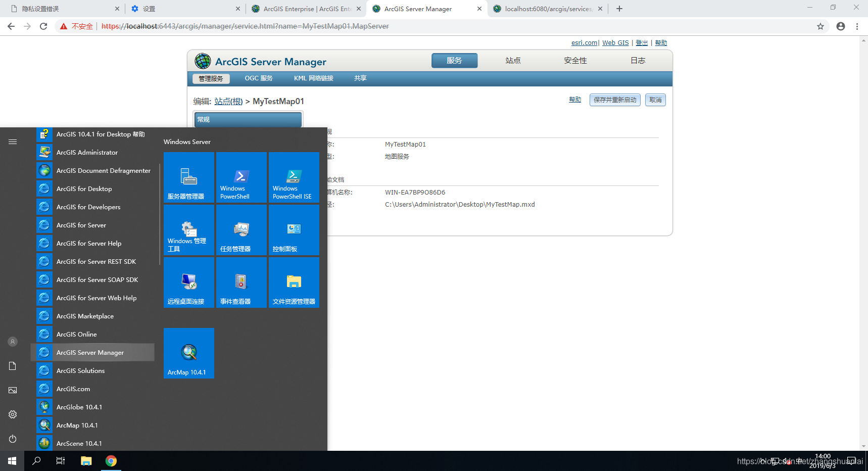868x471 pixels.
Task: Click the browser address bar URL
Action: point(245,26)
